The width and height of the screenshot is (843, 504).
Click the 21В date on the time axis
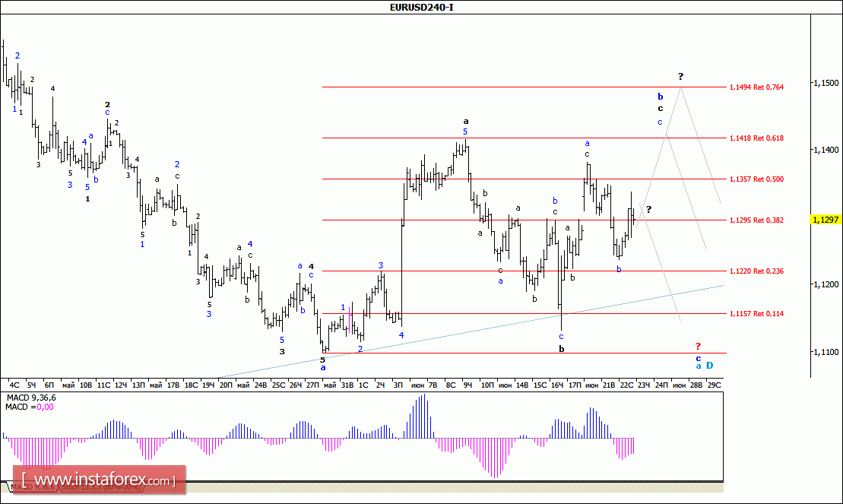pyautogui.click(x=609, y=385)
